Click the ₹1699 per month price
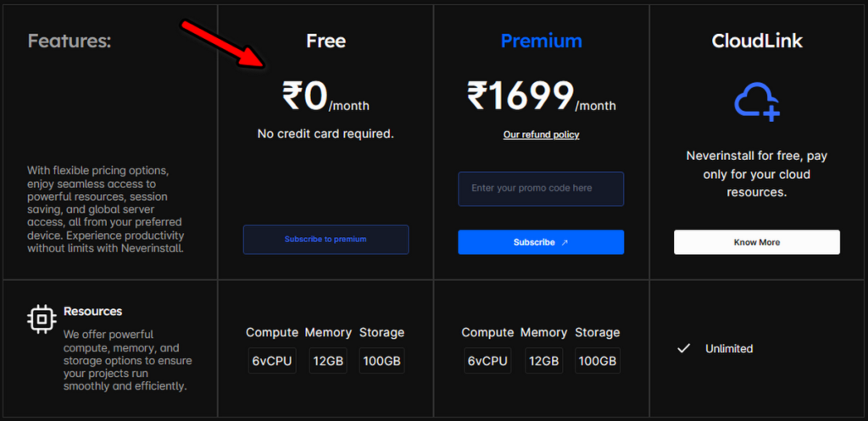 click(x=541, y=97)
